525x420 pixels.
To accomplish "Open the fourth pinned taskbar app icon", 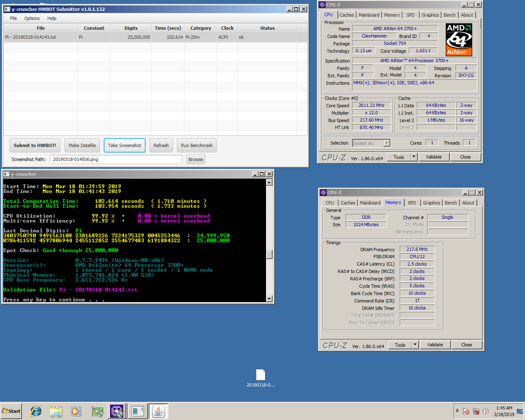I will (97, 411).
